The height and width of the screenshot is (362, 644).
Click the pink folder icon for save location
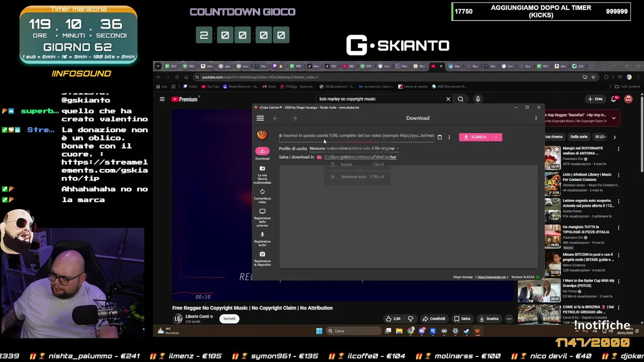click(x=319, y=157)
